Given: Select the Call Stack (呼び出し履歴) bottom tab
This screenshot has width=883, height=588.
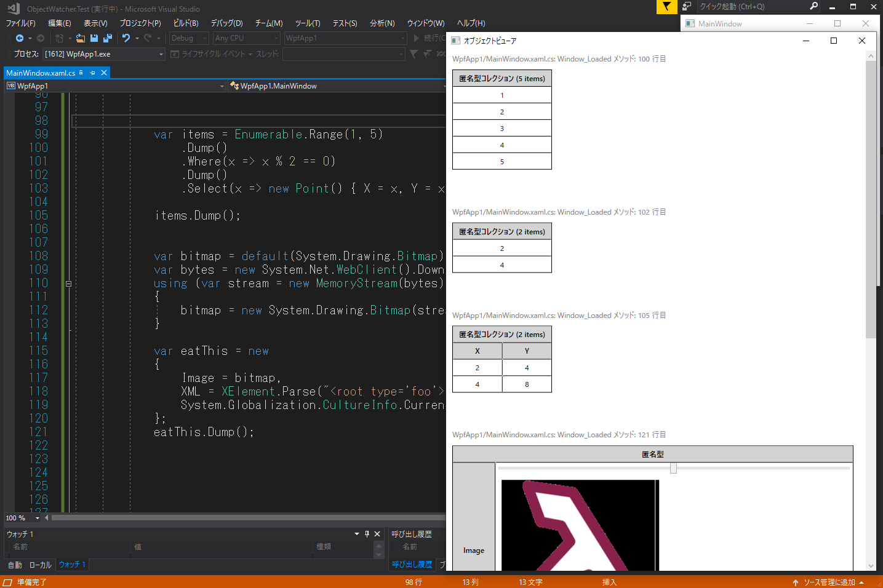Looking at the screenshot, I should click(412, 565).
